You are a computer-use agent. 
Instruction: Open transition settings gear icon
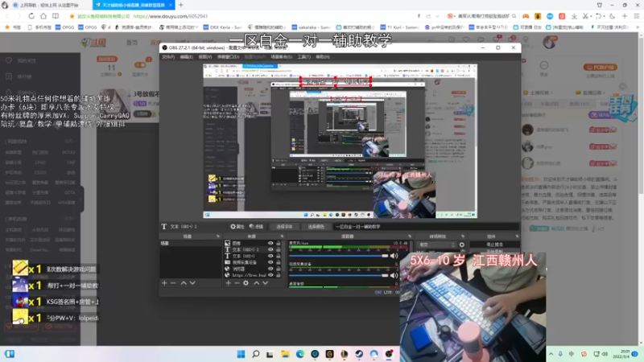(461, 245)
